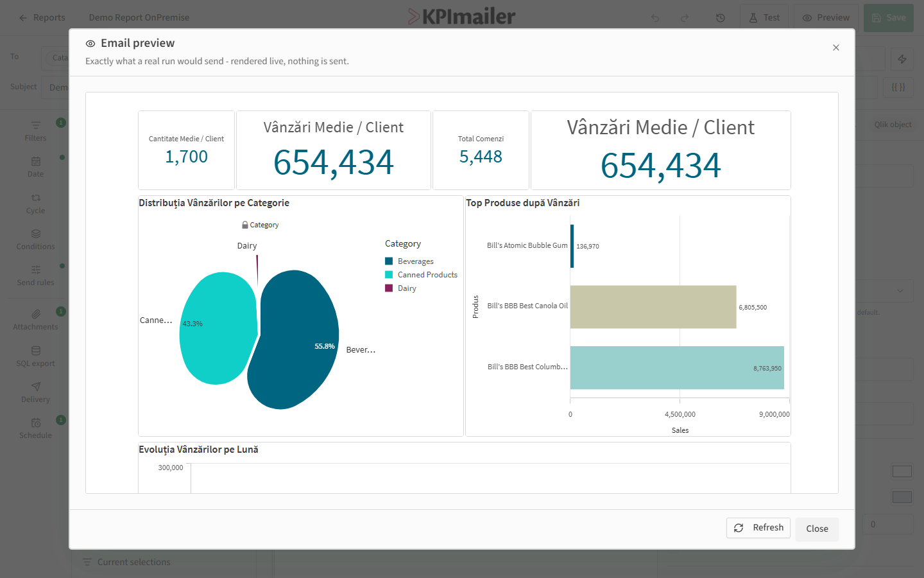Viewport: 924px width, 578px height.
Task: Click the Close button in dialog footer
Action: (x=817, y=529)
